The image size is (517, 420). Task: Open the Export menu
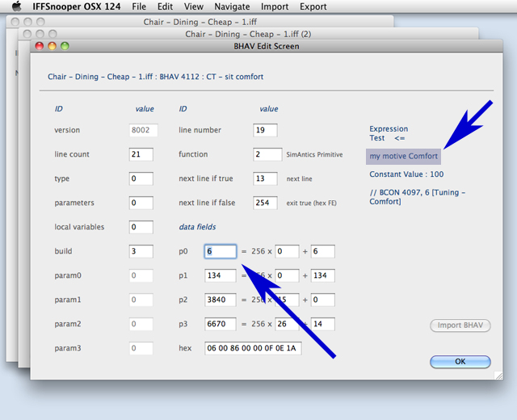tap(313, 6)
